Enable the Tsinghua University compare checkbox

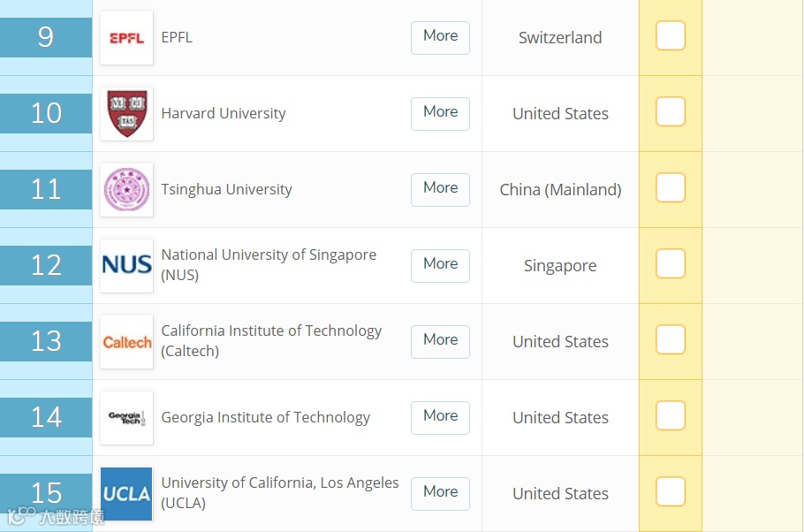671,187
